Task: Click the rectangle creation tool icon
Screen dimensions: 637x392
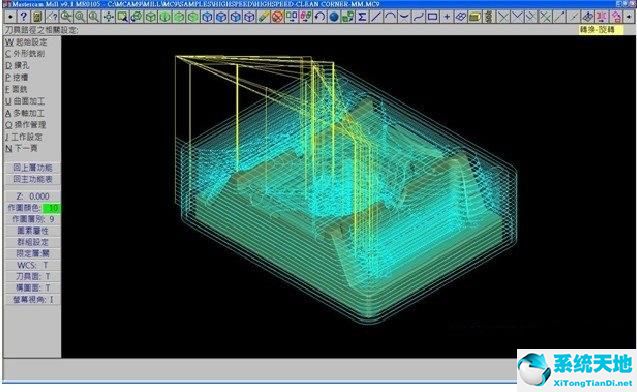Action: (432, 17)
